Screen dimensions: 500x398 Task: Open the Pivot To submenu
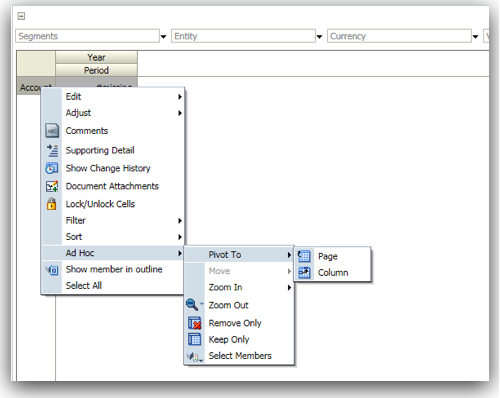[x=239, y=255]
